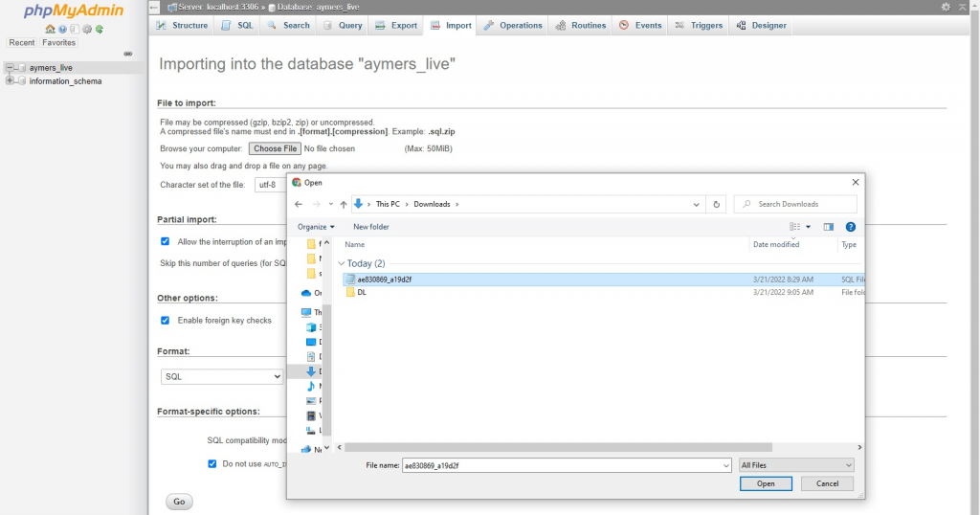Click the phpMyAdmin home icon
The height and width of the screenshot is (515, 980).
tap(50, 30)
